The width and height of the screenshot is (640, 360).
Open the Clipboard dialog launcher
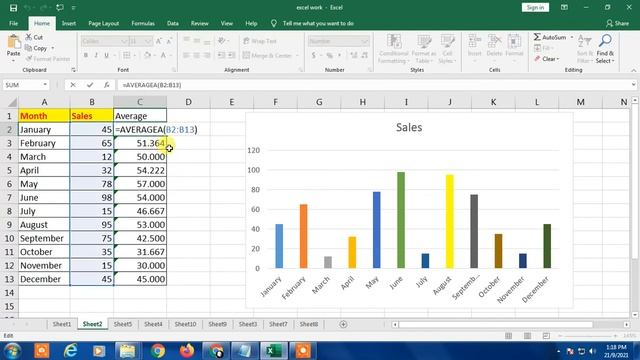click(x=73, y=70)
